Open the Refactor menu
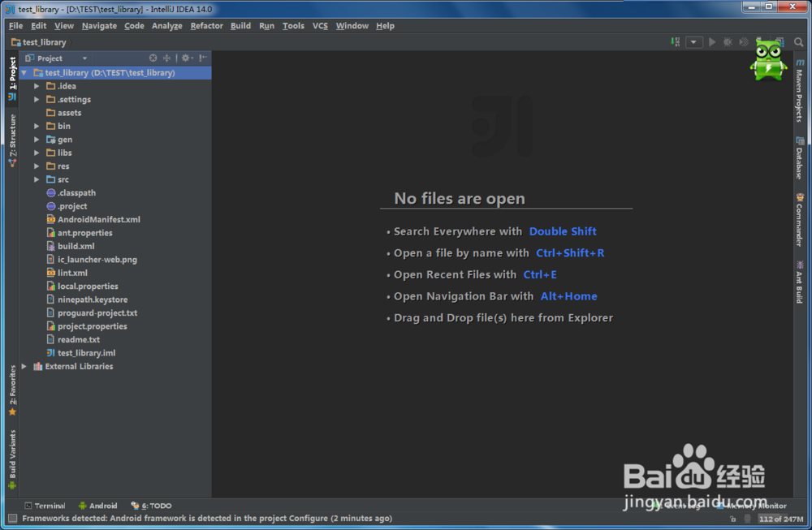 tap(206, 26)
